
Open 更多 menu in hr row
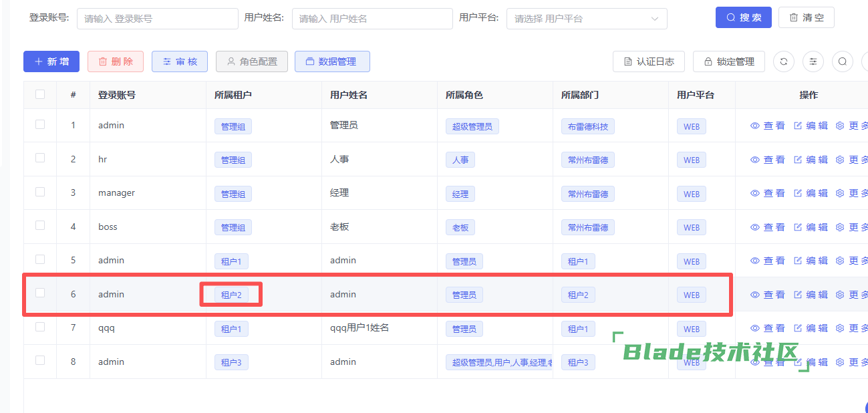[852, 160]
